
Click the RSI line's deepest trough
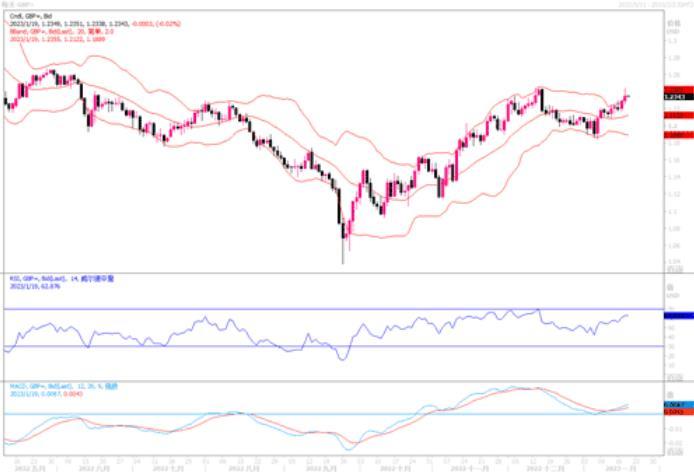click(x=343, y=358)
